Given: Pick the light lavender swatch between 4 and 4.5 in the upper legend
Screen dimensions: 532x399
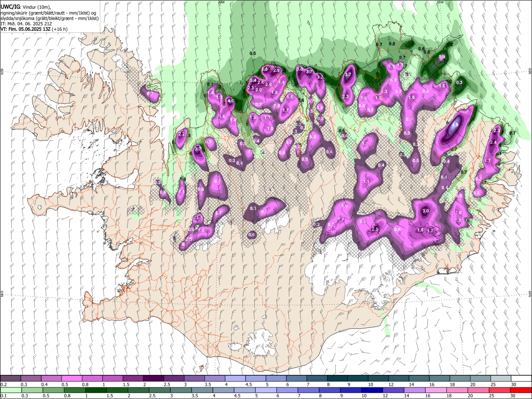Looking at the screenshot, I should pyautogui.click(x=235, y=379).
